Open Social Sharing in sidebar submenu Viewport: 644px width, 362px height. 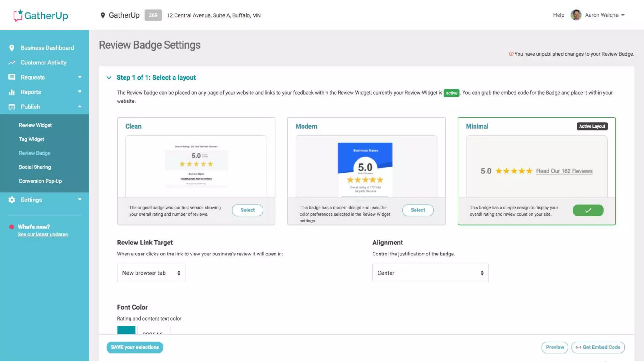pos(35,167)
